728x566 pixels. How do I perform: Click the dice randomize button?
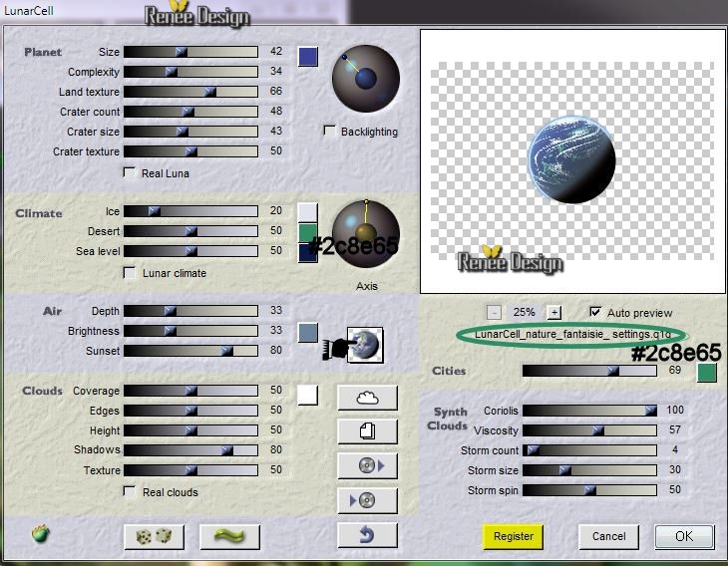click(155, 537)
